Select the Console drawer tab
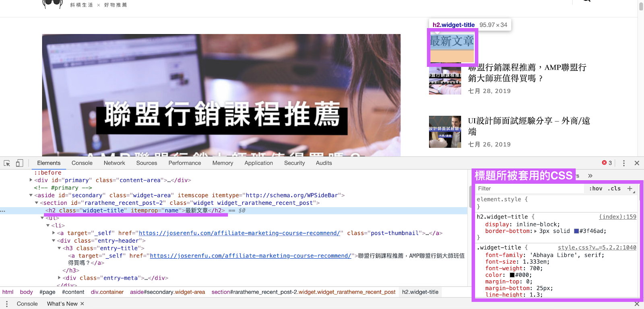The height and width of the screenshot is (309, 644). pos(27,304)
